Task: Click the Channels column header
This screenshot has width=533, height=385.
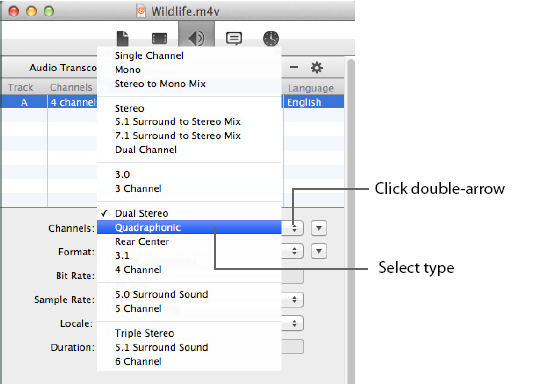Action: coord(71,87)
